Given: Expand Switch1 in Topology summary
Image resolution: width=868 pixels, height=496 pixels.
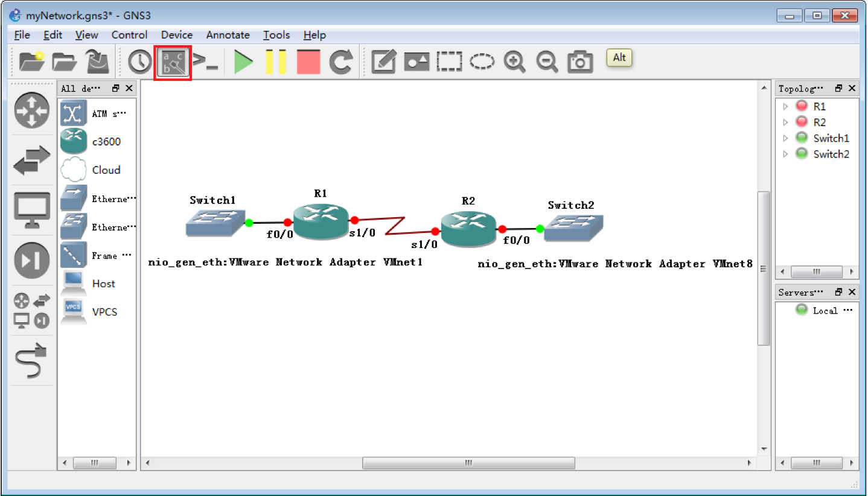Looking at the screenshot, I should click(785, 138).
